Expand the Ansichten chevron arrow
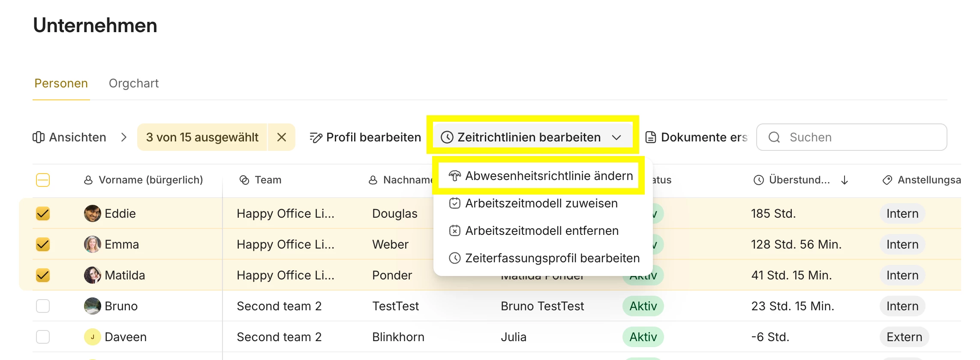980x360 pixels. coord(124,137)
